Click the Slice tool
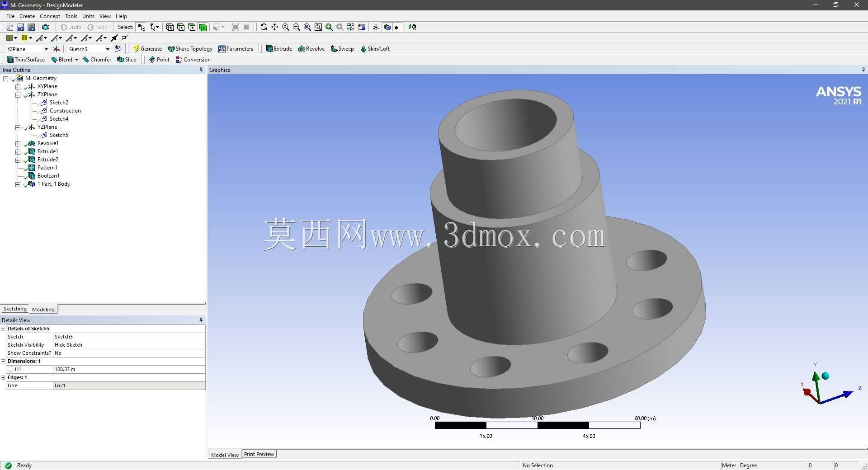868x470 pixels. [x=127, y=60]
